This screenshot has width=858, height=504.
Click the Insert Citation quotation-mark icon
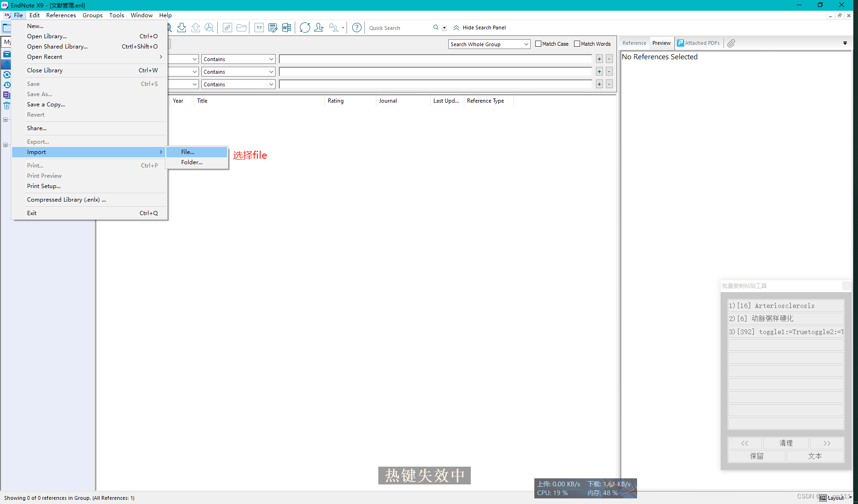(259, 28)
